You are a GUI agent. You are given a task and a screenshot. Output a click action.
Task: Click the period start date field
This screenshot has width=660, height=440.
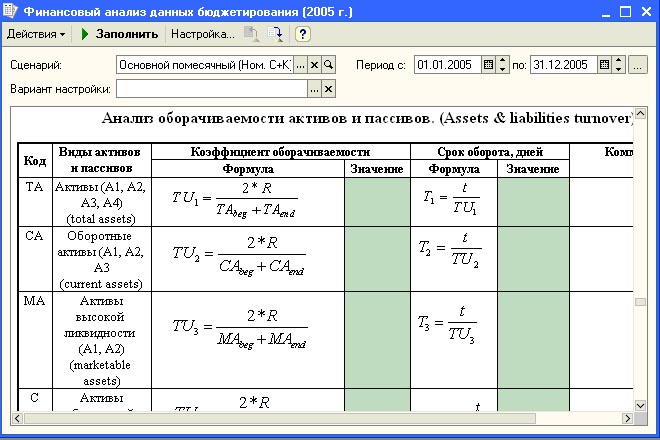(447, 65)
